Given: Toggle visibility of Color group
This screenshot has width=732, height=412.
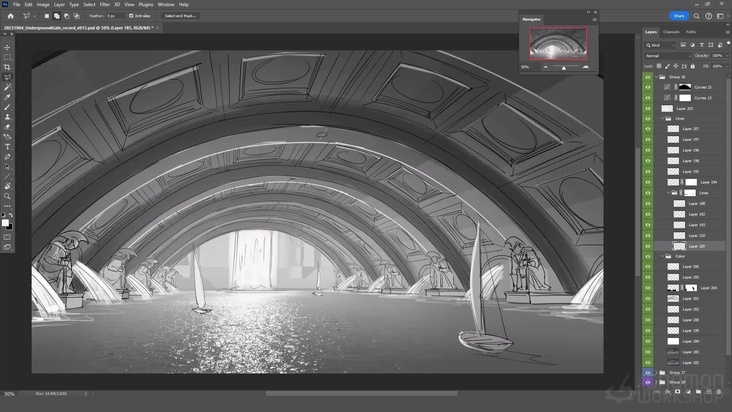Looking at the screenshot, I should pyautogui.click(x=648, y=256).
